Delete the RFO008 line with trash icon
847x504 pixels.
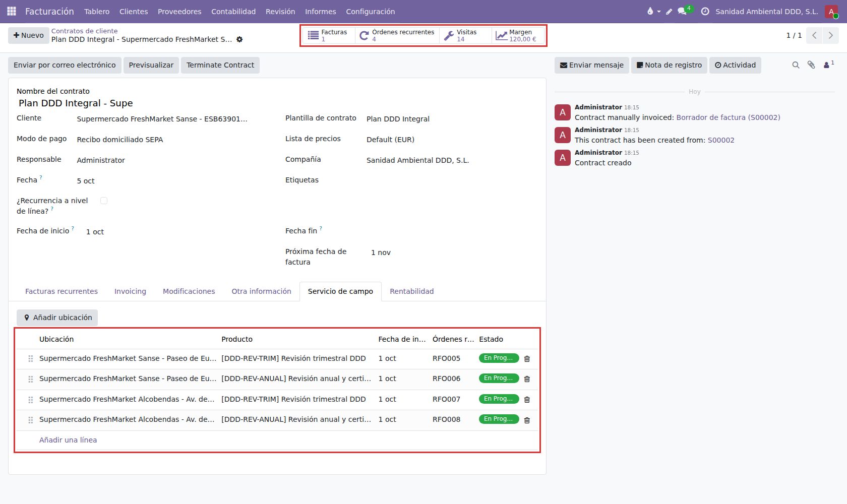pos(527,420)
